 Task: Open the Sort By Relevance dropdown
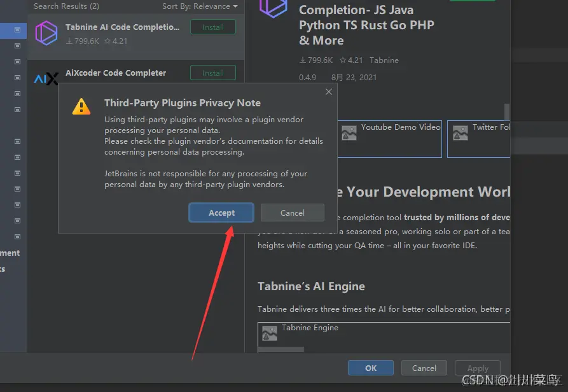point(200,6)
